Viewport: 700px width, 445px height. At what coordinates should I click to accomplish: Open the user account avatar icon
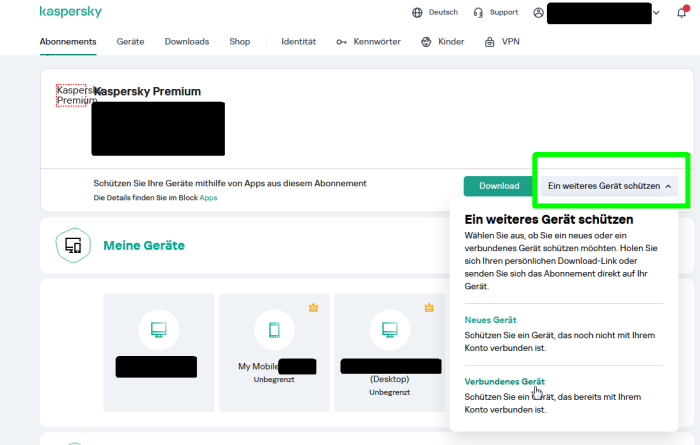[x=538, y=12]
